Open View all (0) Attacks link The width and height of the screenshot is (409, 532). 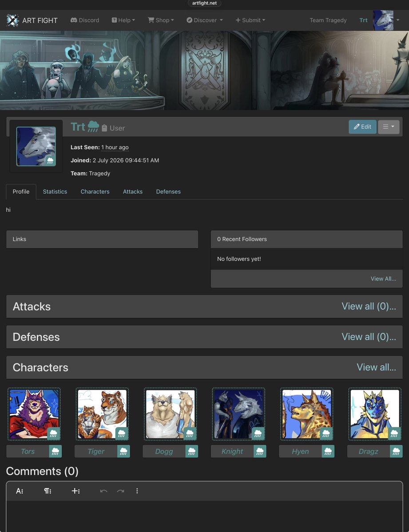tap(369, 306)
